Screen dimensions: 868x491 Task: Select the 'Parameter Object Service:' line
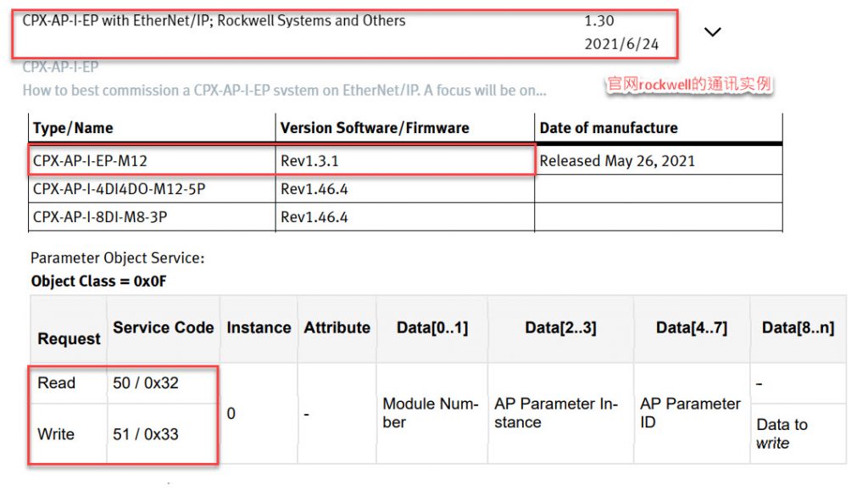[x=117, y=258]
